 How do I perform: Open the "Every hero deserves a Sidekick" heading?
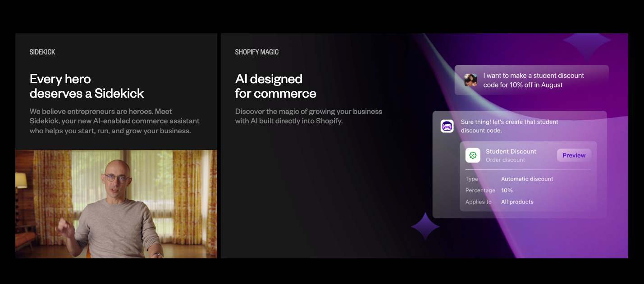click(87, 86)
